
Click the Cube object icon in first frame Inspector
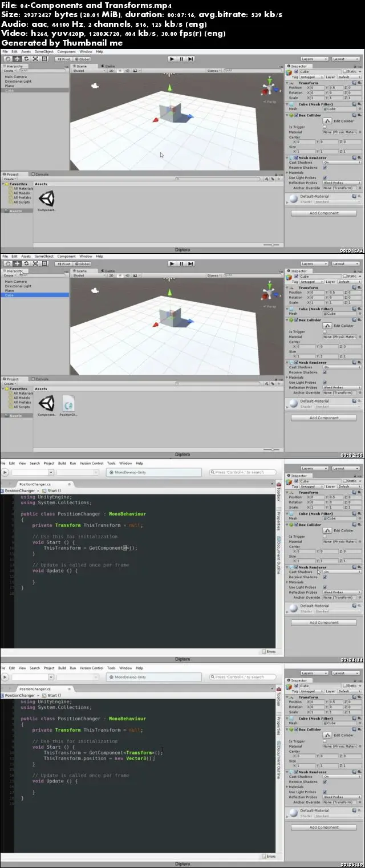(x=289, y=74)
